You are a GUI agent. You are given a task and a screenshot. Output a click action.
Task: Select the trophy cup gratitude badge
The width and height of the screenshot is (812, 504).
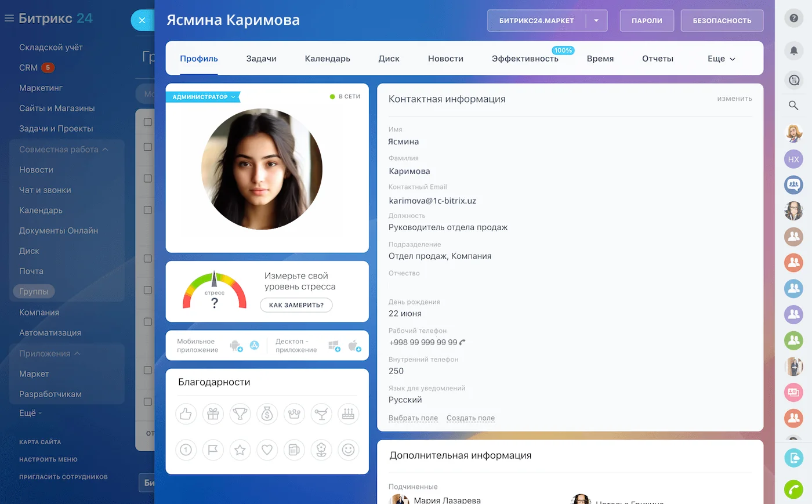pos(240,414)
